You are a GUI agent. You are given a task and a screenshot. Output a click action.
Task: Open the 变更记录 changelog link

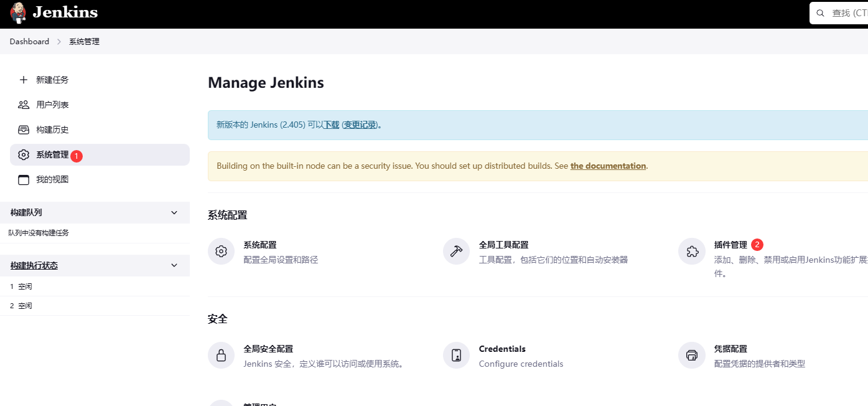[360, 125]
